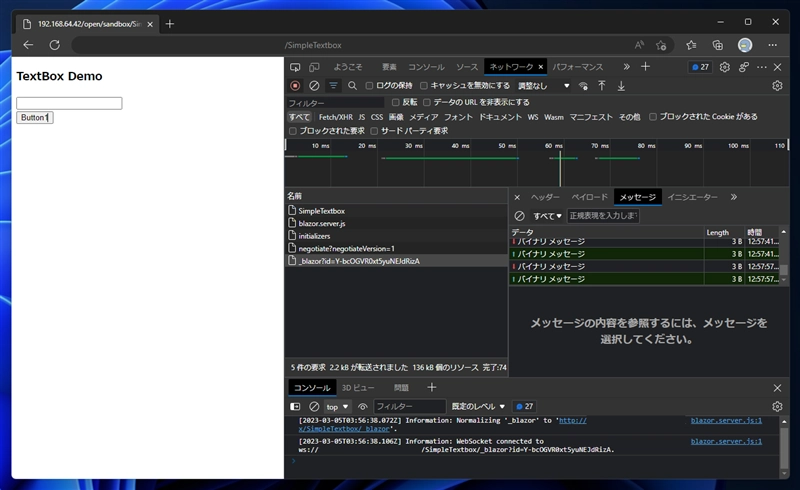Image resolution: width=800 pixels, height=490 pixels.
Task: Toggle データの URL を非表示にする checkbox
Action: point(427,102)
